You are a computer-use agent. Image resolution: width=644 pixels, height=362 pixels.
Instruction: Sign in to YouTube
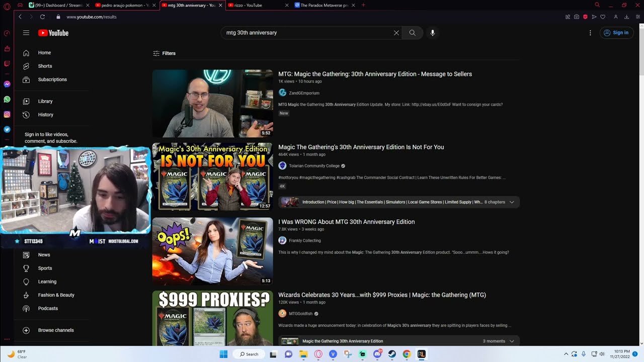(x=616, y=33)
